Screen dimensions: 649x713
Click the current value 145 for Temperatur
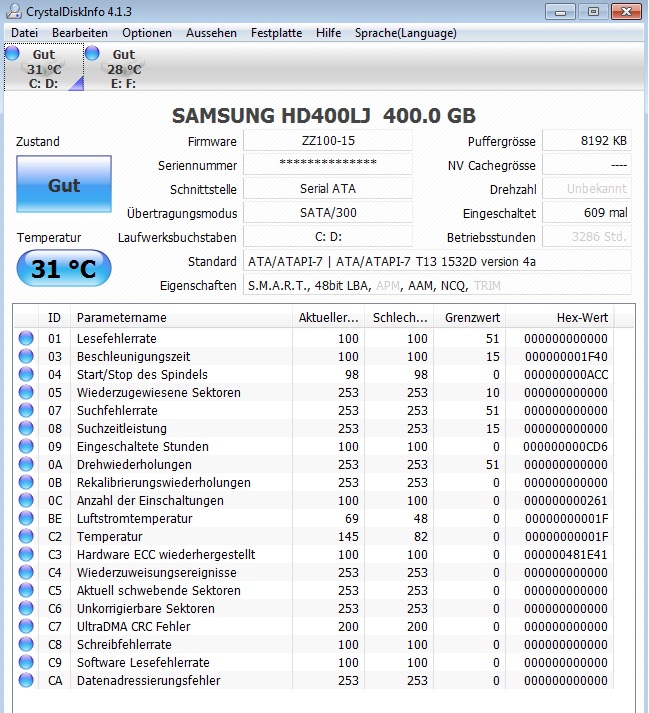[x=348, y=536]
